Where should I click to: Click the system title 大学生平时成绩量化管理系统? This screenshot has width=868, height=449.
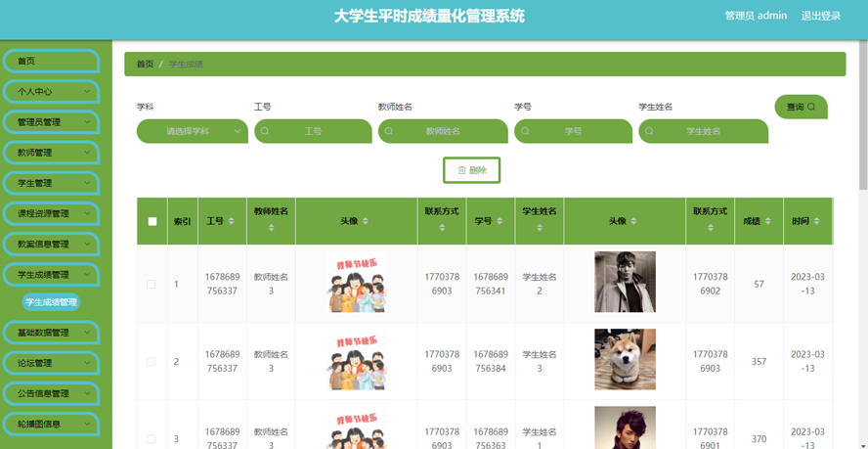tap(429, 16)
